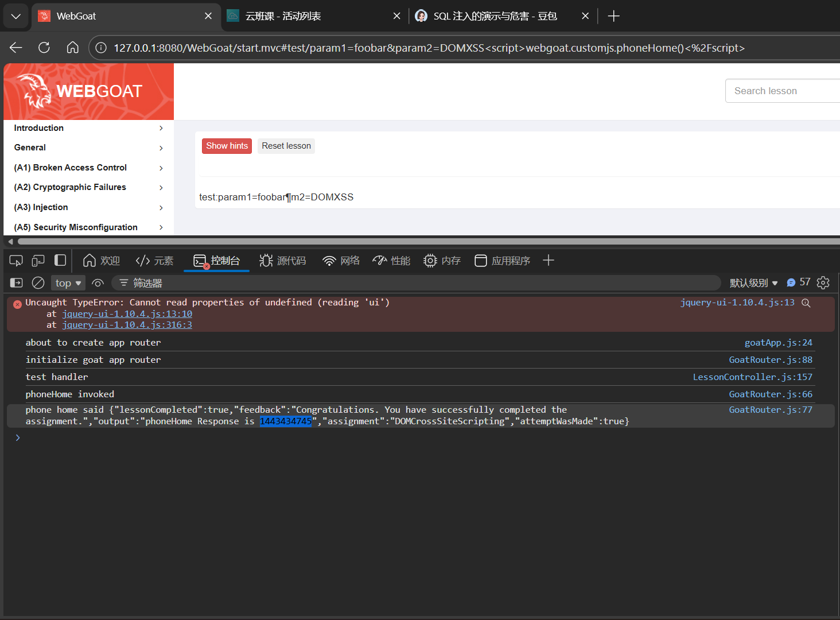
Task: Click the Show hints button
Action: point(227,146)
